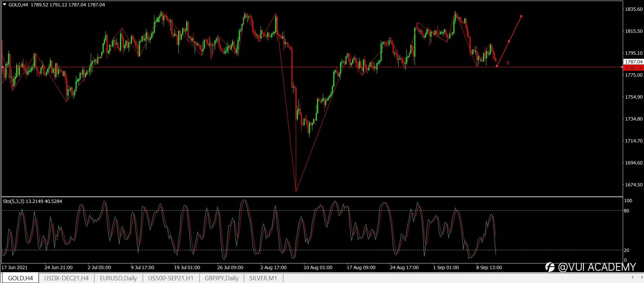Click the Sto(5,3,3) indicator label
The image size is (644, 283).
point(13,201)
